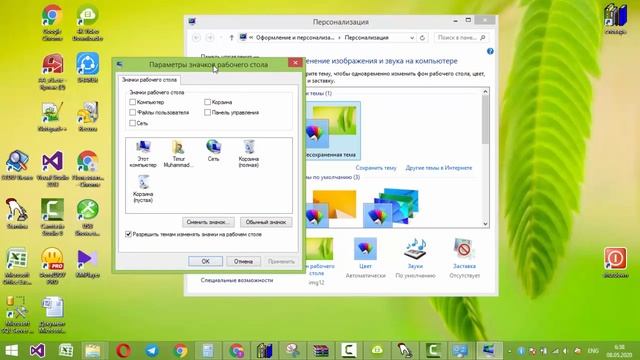Image resolution: width=640 pixels, height=360 pixels.
Task: Refresh the Персонализация address bar
Action: (x=422, y=38)
